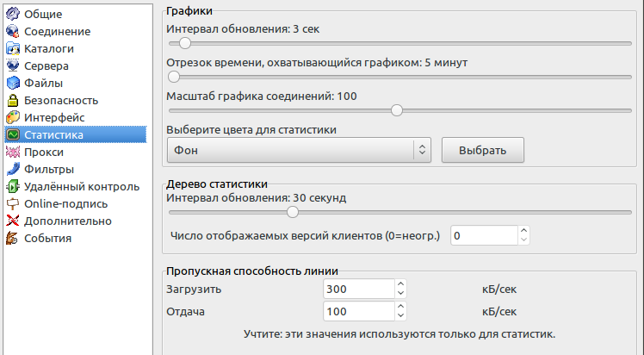Click the Безопасность padlock icon

pyautogui.click(x=13, y=100)
